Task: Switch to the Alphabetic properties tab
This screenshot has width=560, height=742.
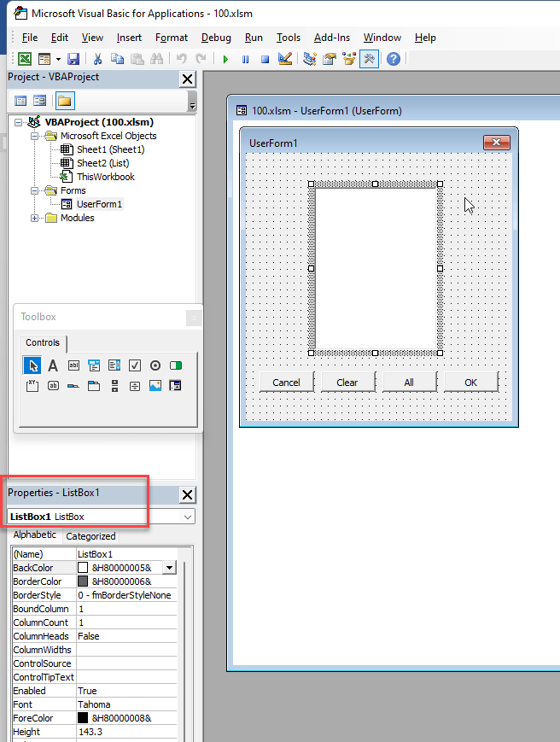Action: (x=34, y=535)
